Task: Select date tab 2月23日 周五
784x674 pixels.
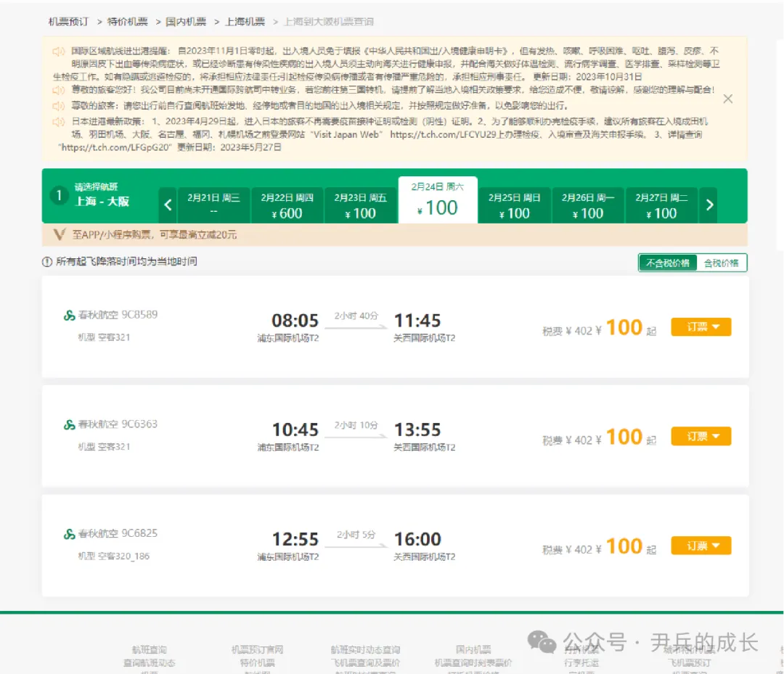Action: click(x=361, y=205)
